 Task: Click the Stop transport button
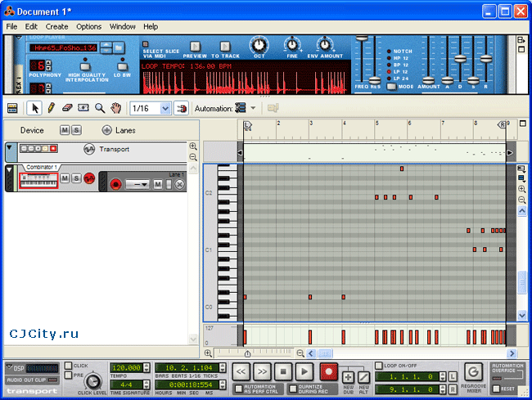(283, 372)
